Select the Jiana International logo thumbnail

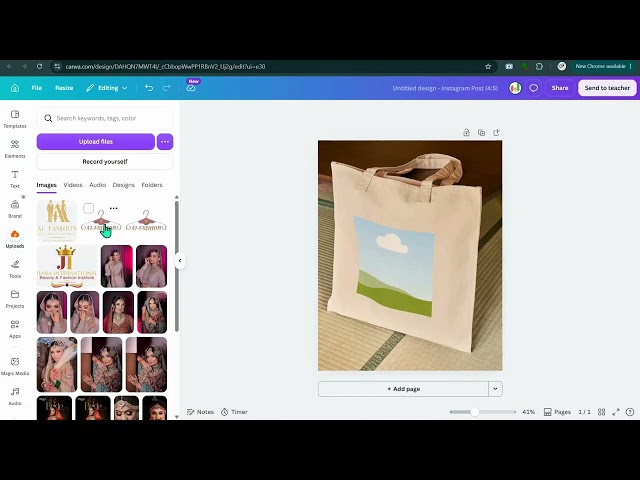point(67,266)
